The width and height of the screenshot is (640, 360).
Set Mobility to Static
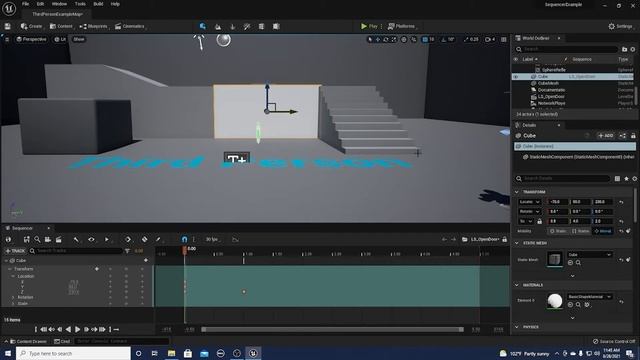click(x=558, y=231)
